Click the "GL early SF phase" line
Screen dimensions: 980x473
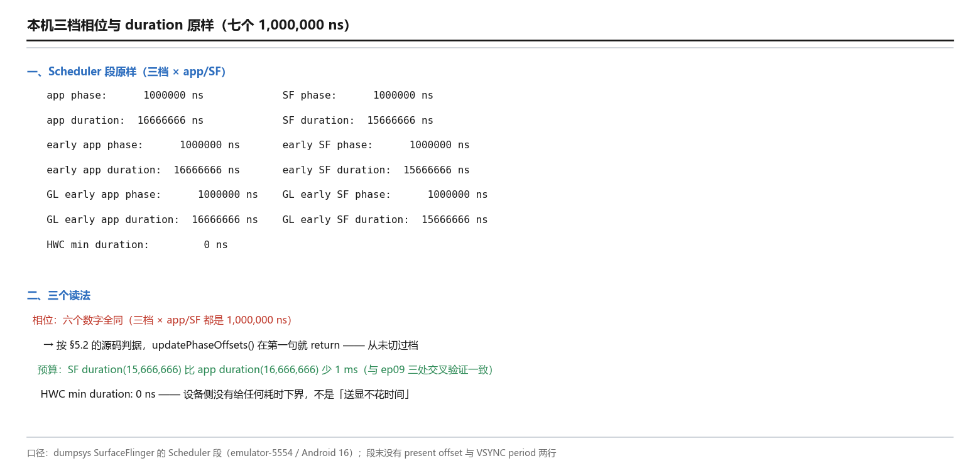tap(385, 195)
